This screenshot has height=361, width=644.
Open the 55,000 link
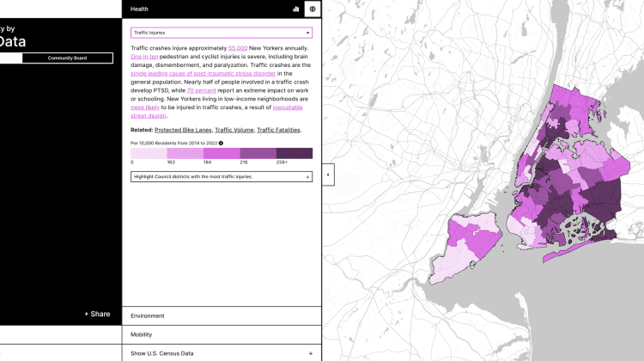[238, 48]
